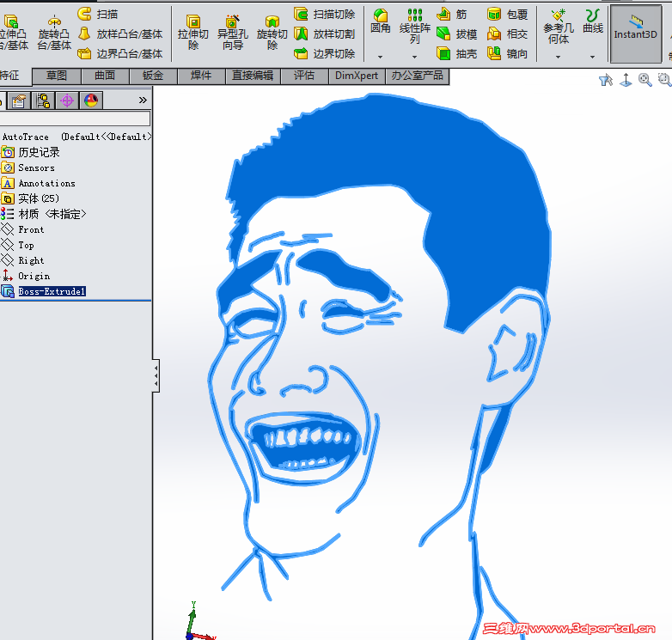Select the Solid Bodies (实体 25) folder
672x640 pixels.
[x=30, y=198]
